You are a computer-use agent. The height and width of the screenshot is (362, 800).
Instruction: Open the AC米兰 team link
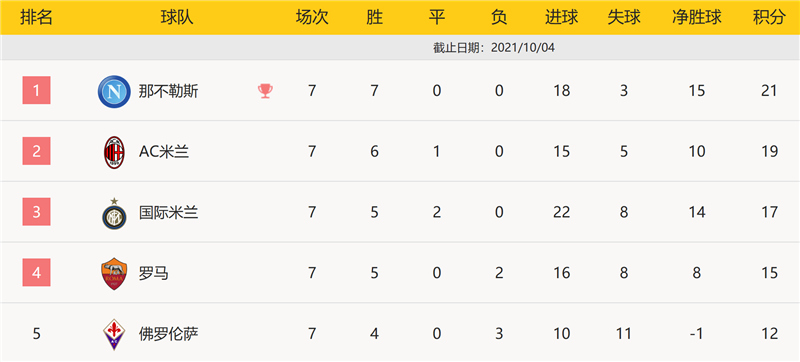tap(164, 152)
